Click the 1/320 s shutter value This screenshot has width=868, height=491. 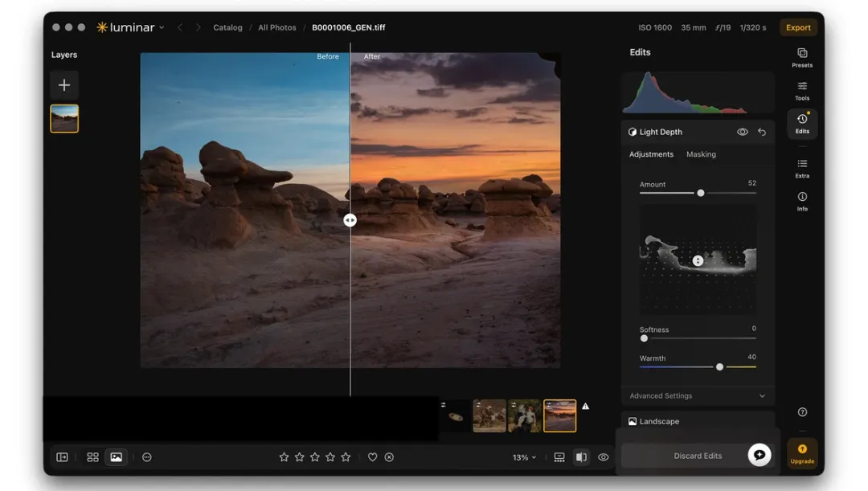tap(753, 27)
